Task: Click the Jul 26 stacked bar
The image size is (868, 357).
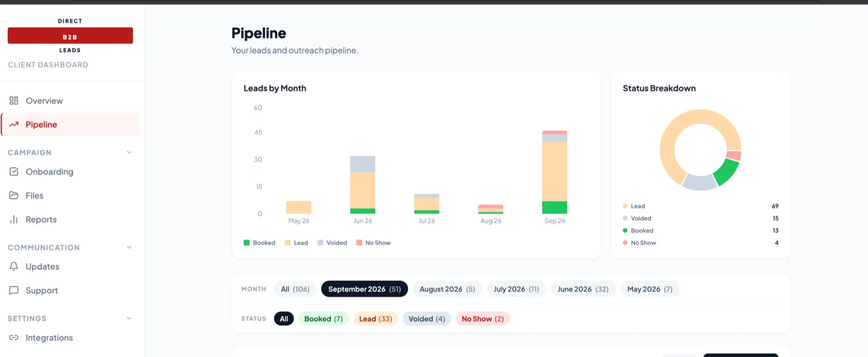Action: click(426, 203)
